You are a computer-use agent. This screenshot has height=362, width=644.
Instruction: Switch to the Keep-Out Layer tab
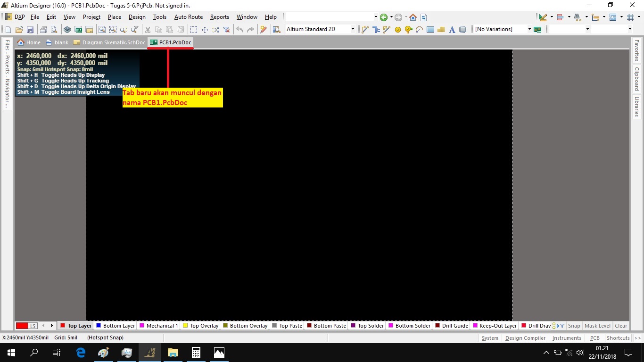495,326
